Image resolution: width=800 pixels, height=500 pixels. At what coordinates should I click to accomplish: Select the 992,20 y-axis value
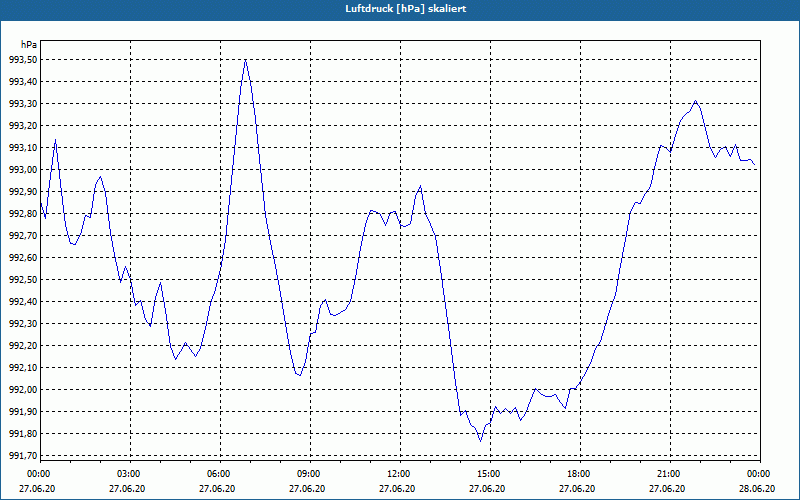[23, 345]
